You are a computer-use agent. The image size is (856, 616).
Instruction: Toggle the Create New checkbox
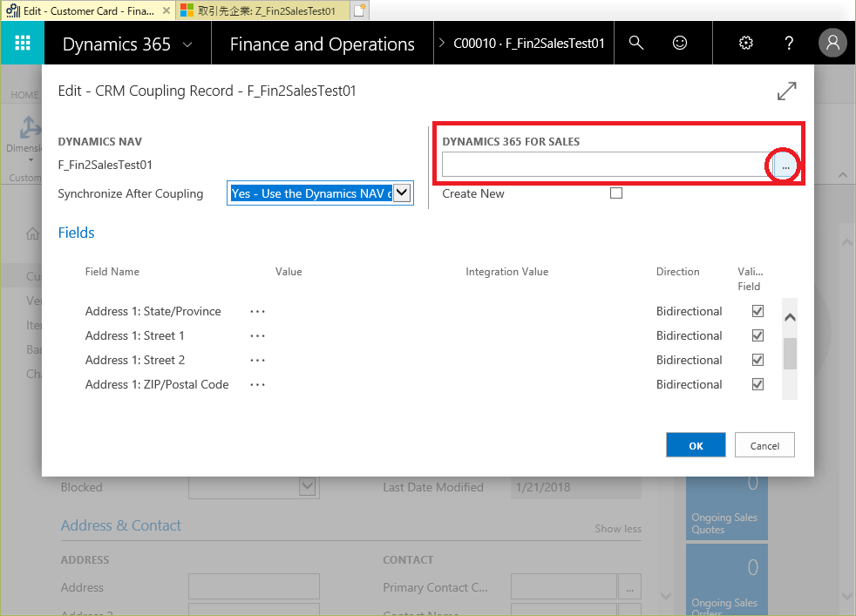point(616,193)
